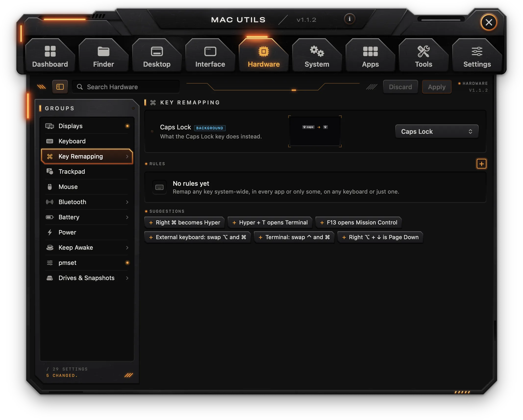Click the Search Hardware field

(x=126, y=87)
